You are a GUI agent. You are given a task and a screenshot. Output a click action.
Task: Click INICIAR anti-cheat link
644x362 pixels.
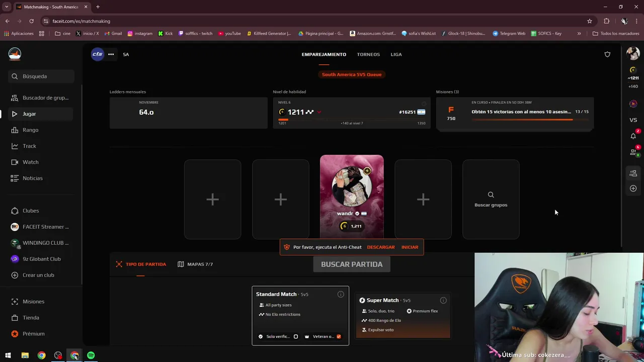tap(410, 247)
